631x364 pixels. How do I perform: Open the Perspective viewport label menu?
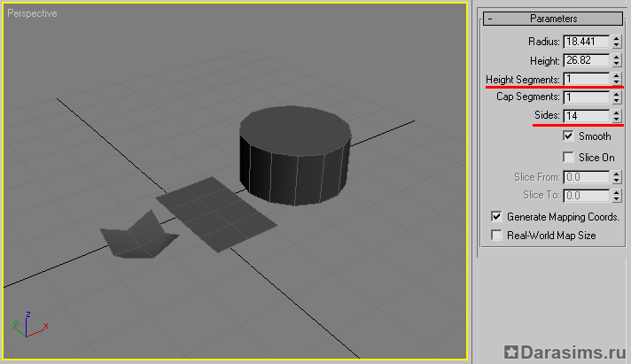point(33,15)
